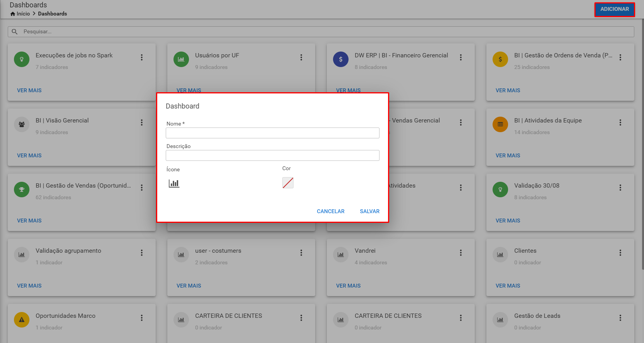Open the three-dot menu for Gestão de Leads

click(x=620, y=318)
